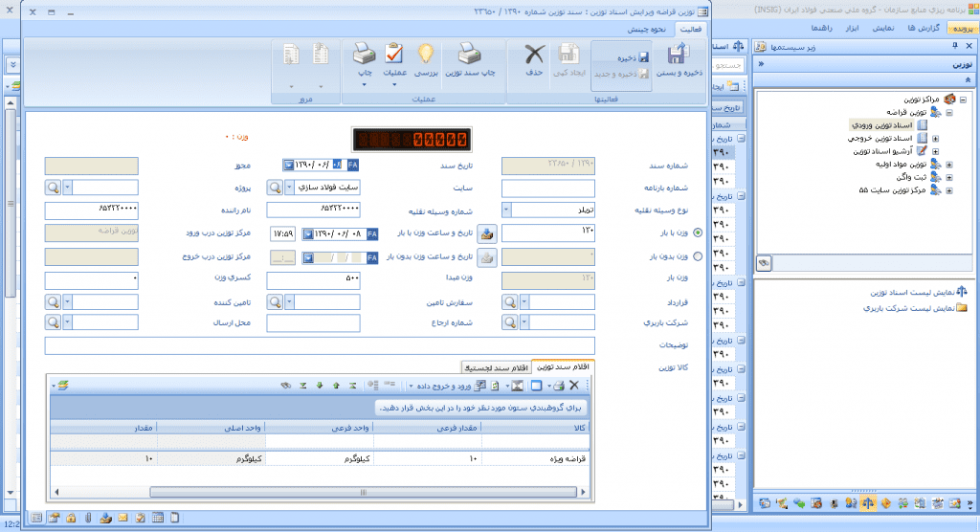980x532 pixels.
Task: Select the 'وزن بدون بار' radio button
Action: point(697,256)
